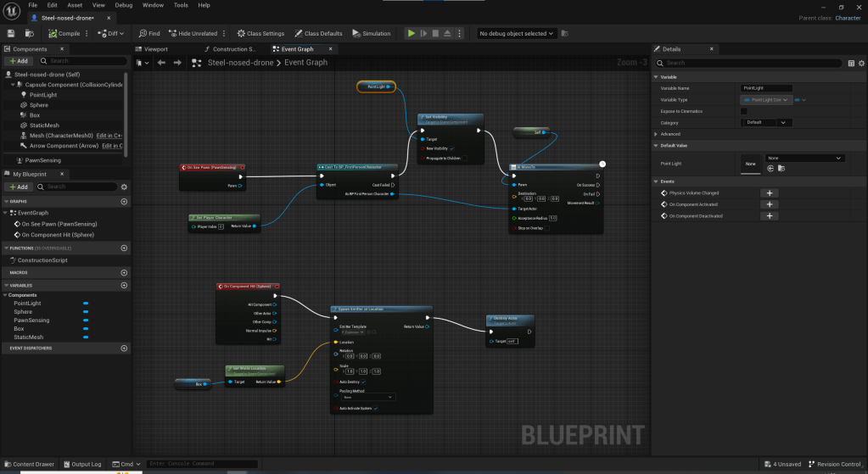Expand the Advanced section in Details
Screen dimensions: 868x474
pyautogui.click(x=656, y=134)
